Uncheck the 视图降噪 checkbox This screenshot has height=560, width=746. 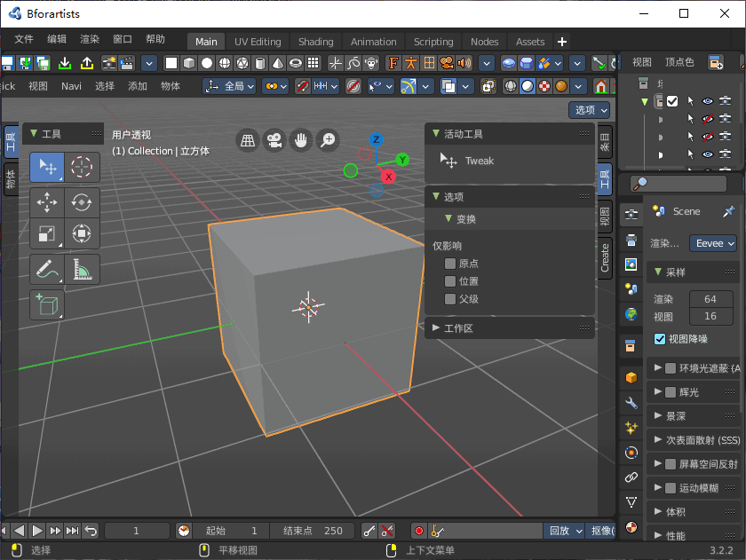coord(660,339)
